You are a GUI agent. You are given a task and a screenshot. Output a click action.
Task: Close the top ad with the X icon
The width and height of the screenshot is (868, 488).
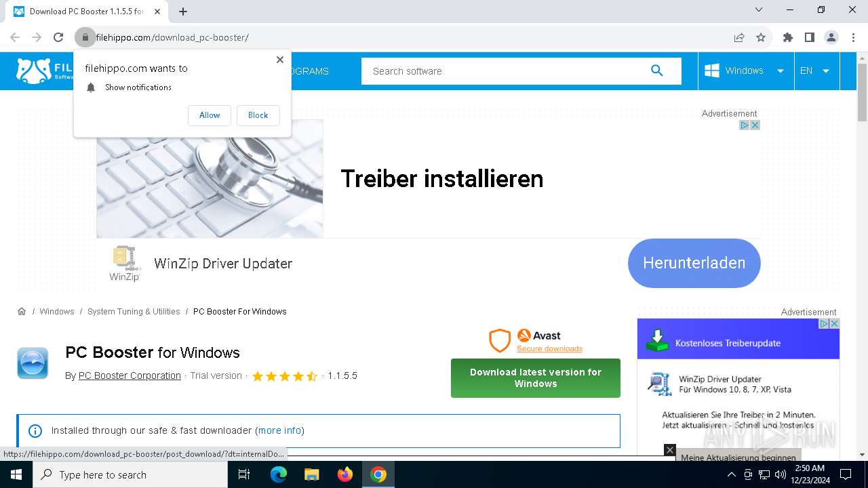pyautogui.click(x=755, y=125)
